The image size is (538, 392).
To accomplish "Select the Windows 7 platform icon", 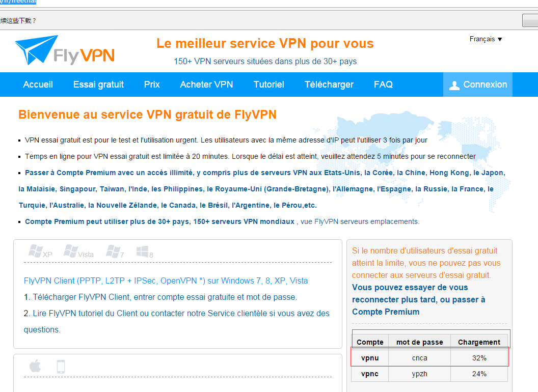I will pos(115,251).
